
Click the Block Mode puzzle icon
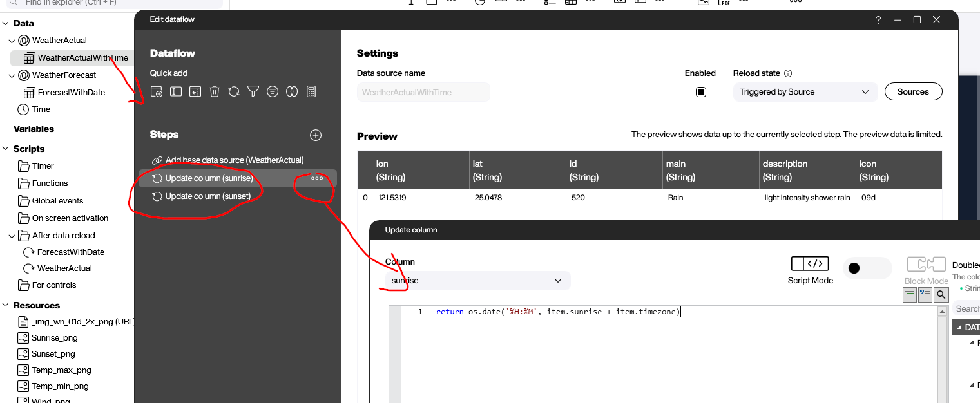[x=926, y=265]
